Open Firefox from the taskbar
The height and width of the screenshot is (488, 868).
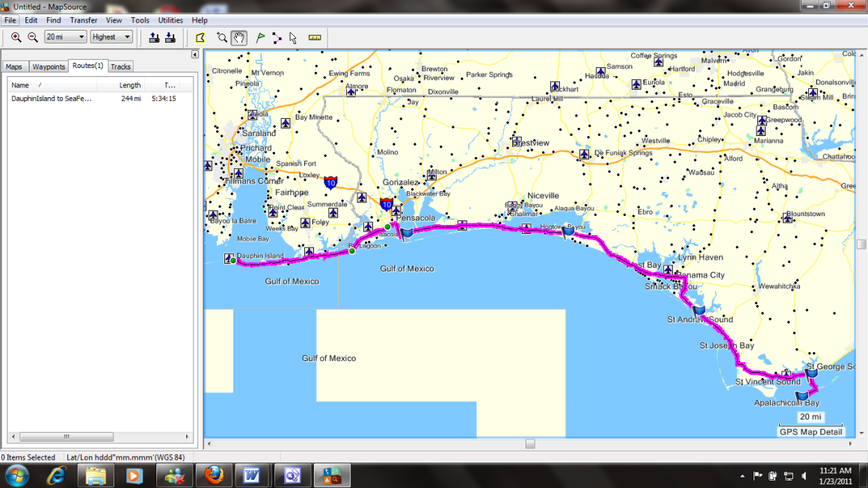(x=213, y=476)
